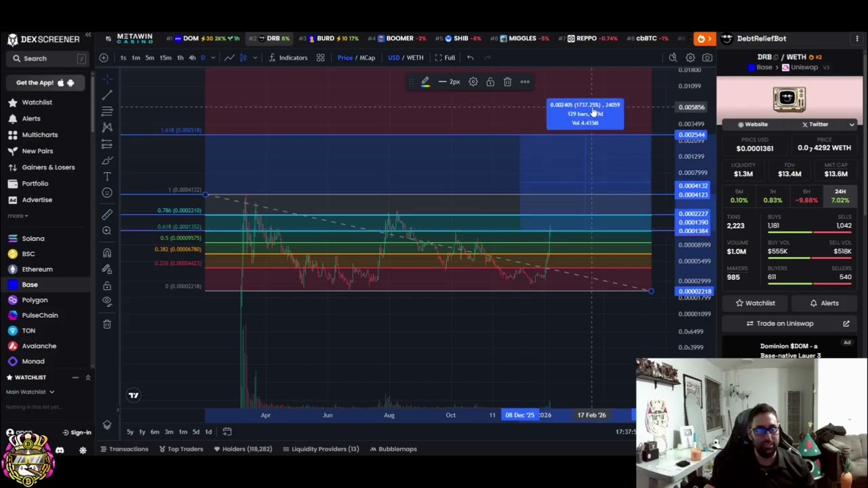
Task: Open the Transactions tab
Action: [x=125, y=449]
